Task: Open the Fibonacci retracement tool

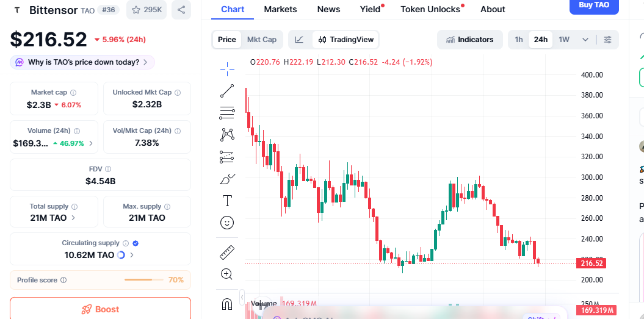Action: point(227,113)
